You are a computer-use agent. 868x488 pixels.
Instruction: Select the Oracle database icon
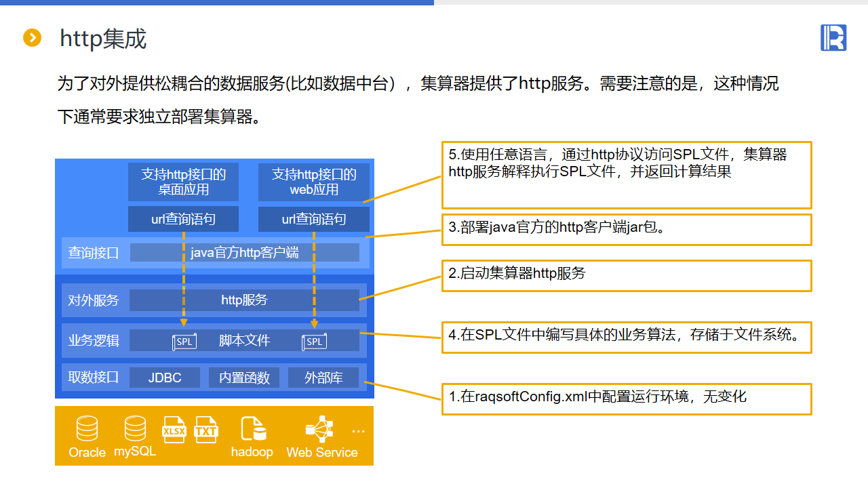tap(87, 428)
